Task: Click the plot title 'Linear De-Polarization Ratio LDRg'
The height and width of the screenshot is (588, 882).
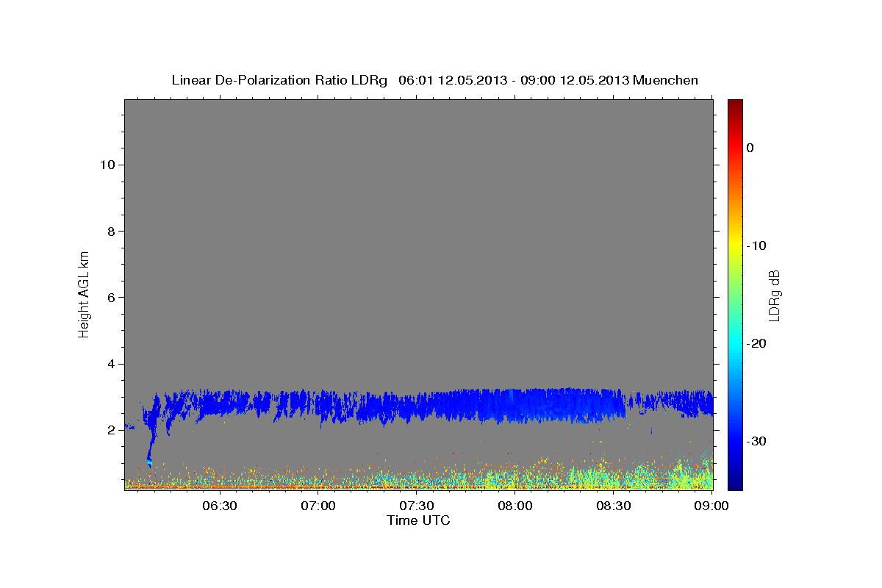Action: [279, 80]
